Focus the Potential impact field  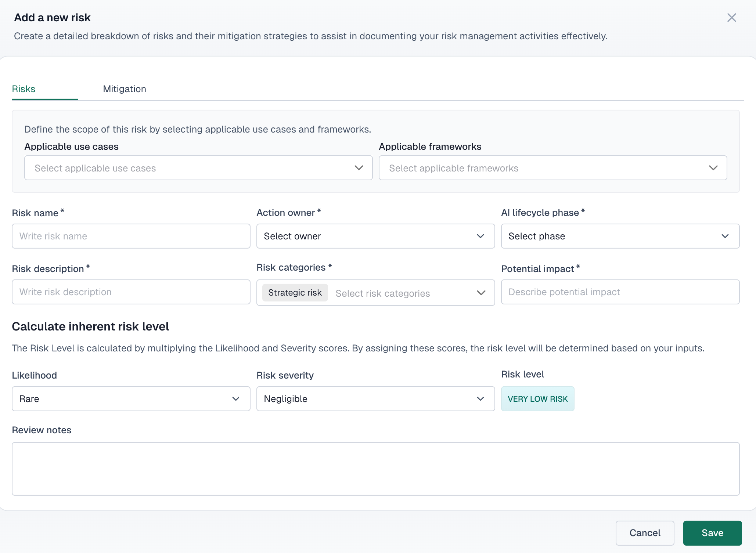[x=620, y=292]
